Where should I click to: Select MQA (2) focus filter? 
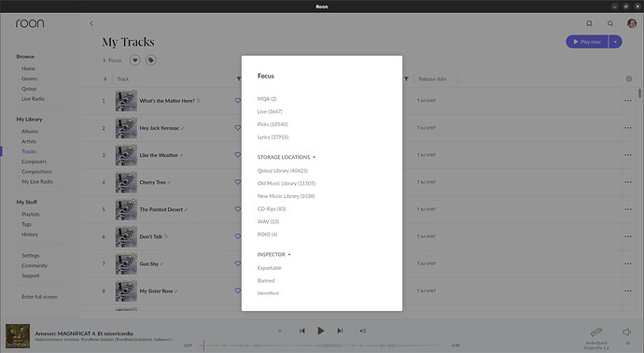tap(267, 99)
